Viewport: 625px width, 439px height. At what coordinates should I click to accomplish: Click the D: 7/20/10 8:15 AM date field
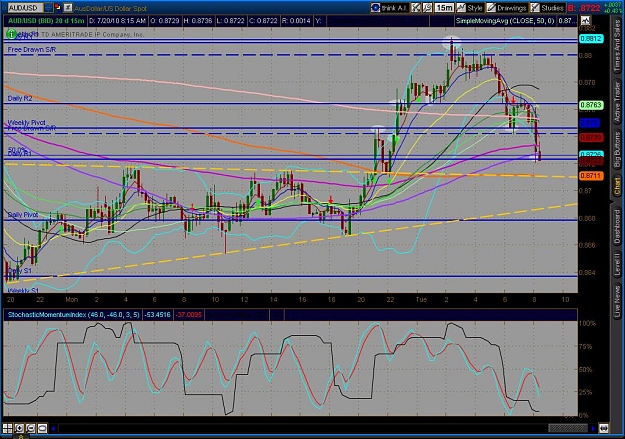118,21
